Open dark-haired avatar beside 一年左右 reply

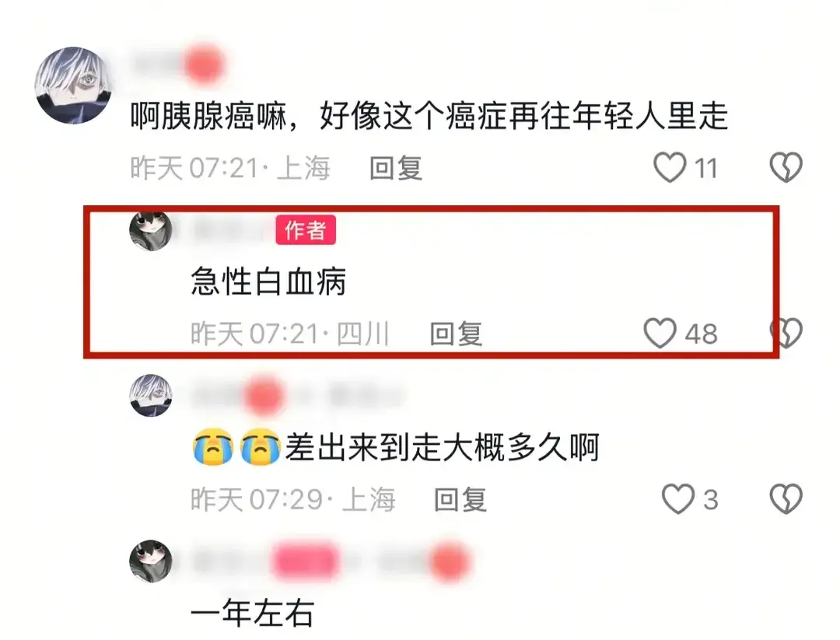[151, 561]
